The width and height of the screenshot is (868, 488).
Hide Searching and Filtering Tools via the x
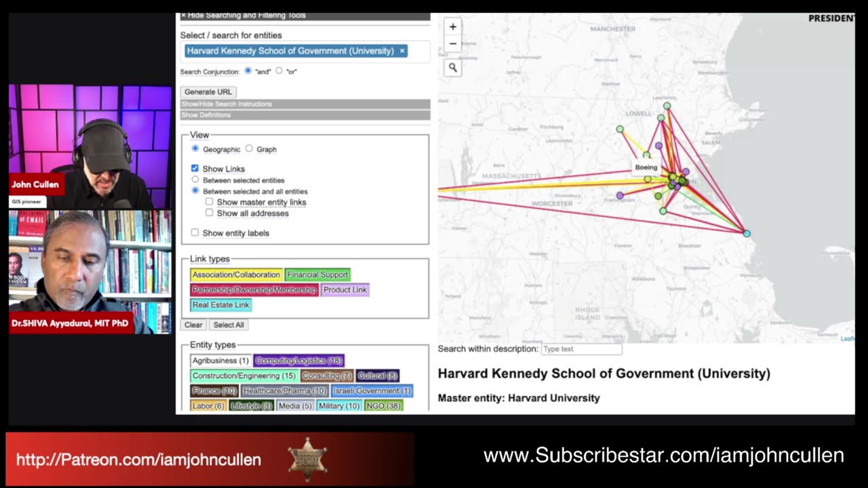[x=183, y=15]
